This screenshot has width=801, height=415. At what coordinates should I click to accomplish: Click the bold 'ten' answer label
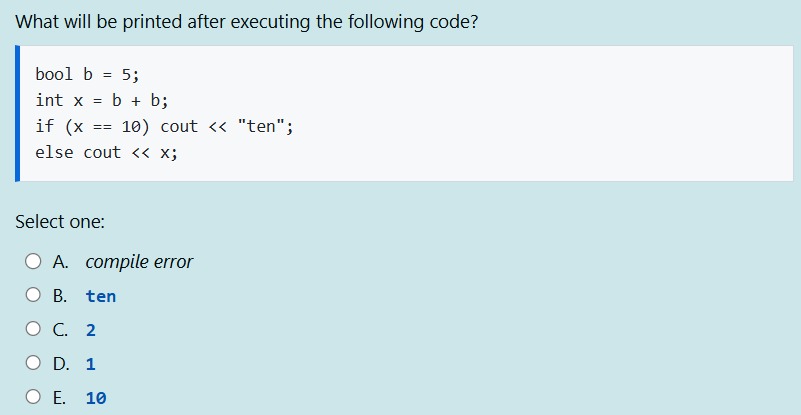click(101, 296)
